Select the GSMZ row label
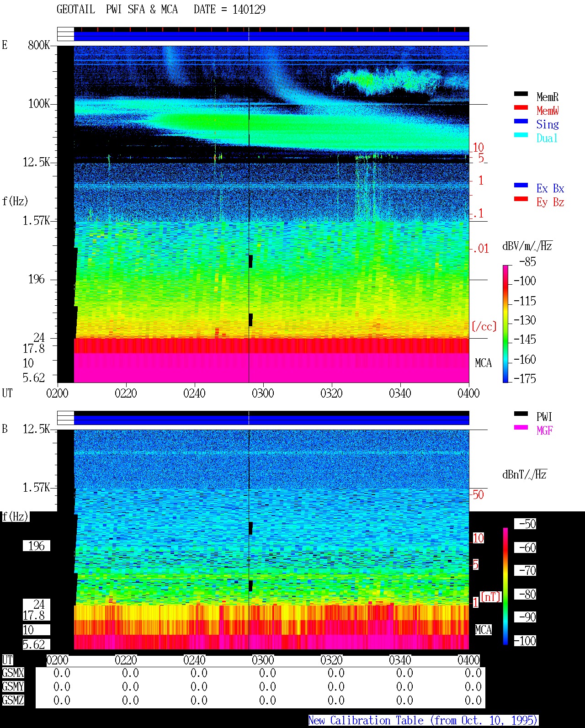 click(13, 700)
